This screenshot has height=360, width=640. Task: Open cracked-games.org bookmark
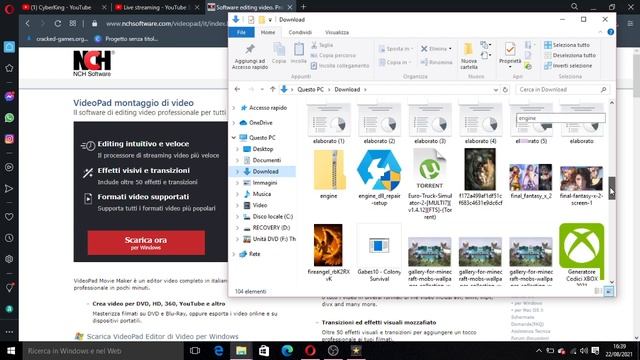[57, 39]
